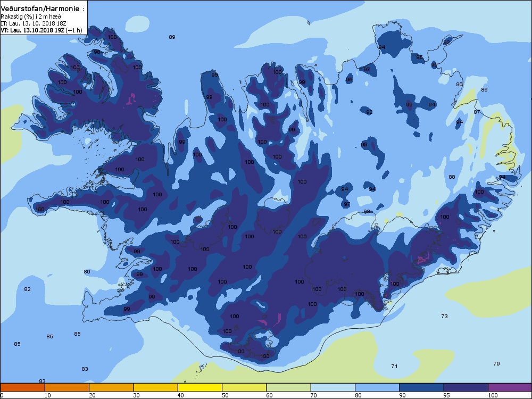Screen dimensions: 532x399
Task: Click the "Rakastig (%) í 2 m hæð" label
Action: click(31, 16)
